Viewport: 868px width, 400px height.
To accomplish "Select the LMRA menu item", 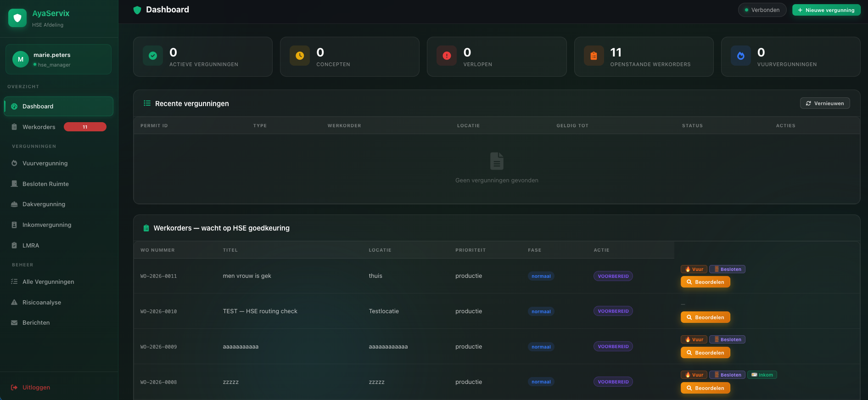I will pyautogui.click(x=58, y=246).
